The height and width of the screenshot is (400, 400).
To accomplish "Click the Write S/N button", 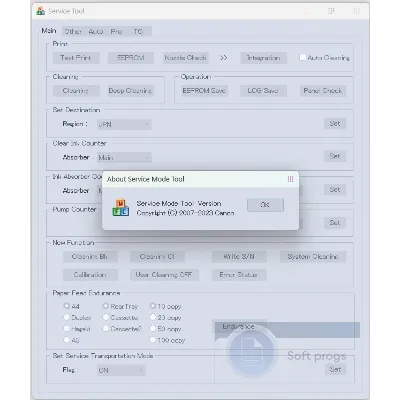I will point(239,257).
